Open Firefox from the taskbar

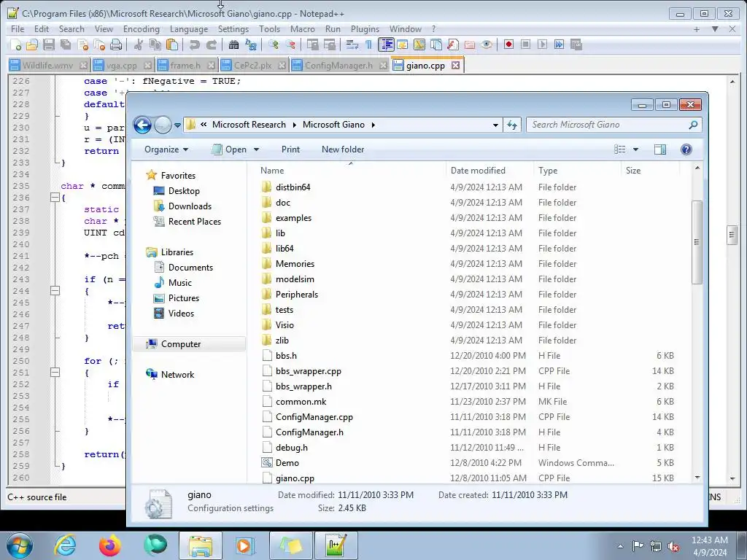[109, 545]
